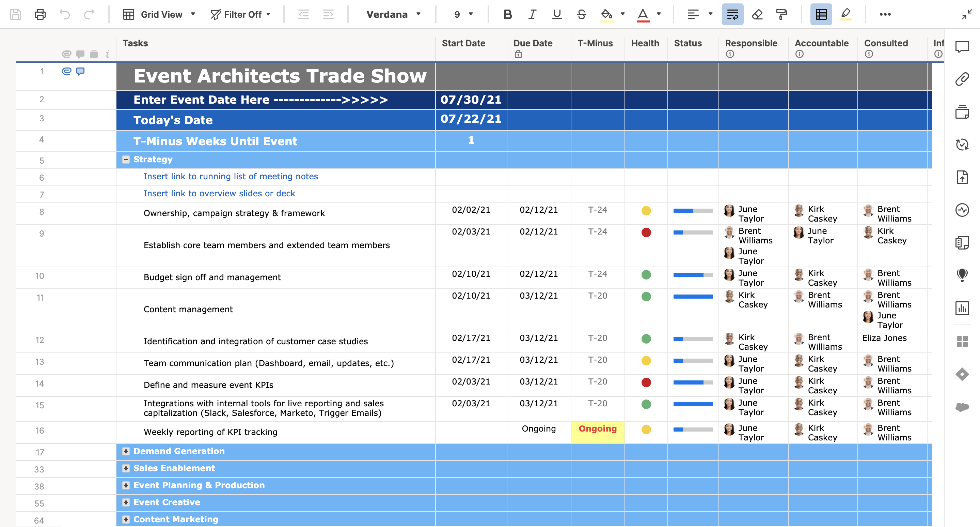
Task: Toggle Wrap Text button
Action: (732, 14)
